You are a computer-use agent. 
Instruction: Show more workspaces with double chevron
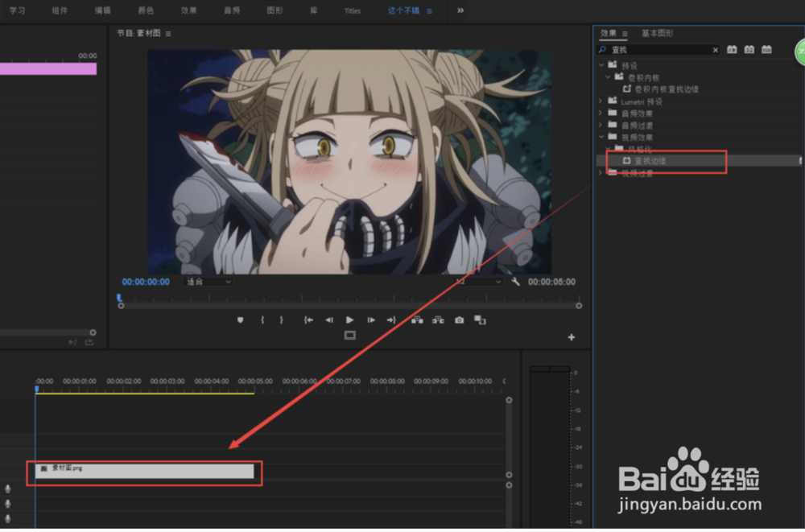[460, 10]
